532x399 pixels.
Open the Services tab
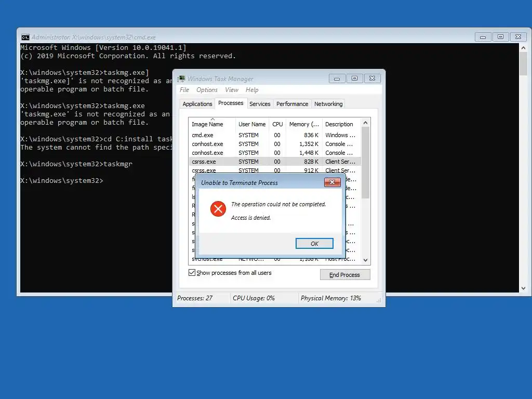pos(260,104)
